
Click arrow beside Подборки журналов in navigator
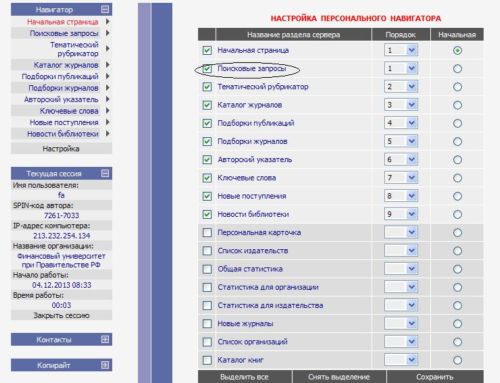(x=107, y=88)
